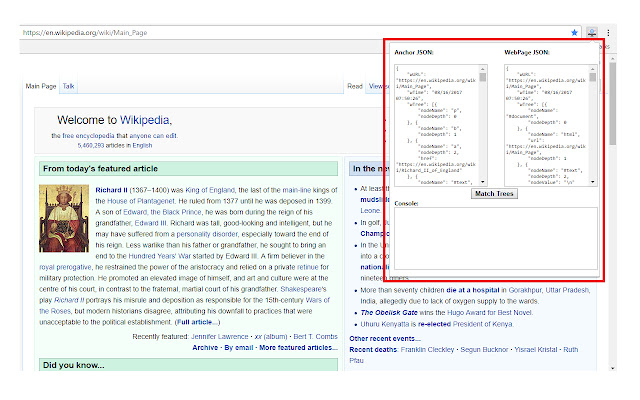
Task: Click the bookmark star icon
Action: click(x=574, y=32)
